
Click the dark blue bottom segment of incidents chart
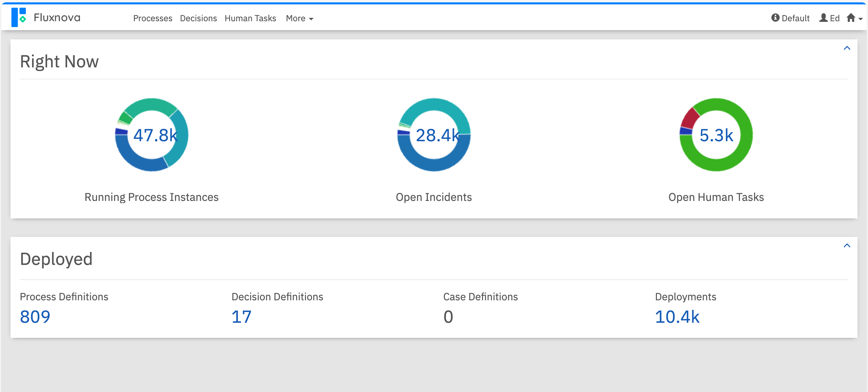[434, 164]
